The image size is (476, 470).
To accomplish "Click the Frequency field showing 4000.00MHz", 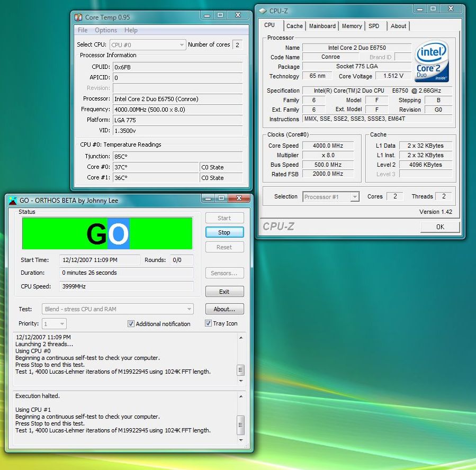I will click(x=177, y=110).
